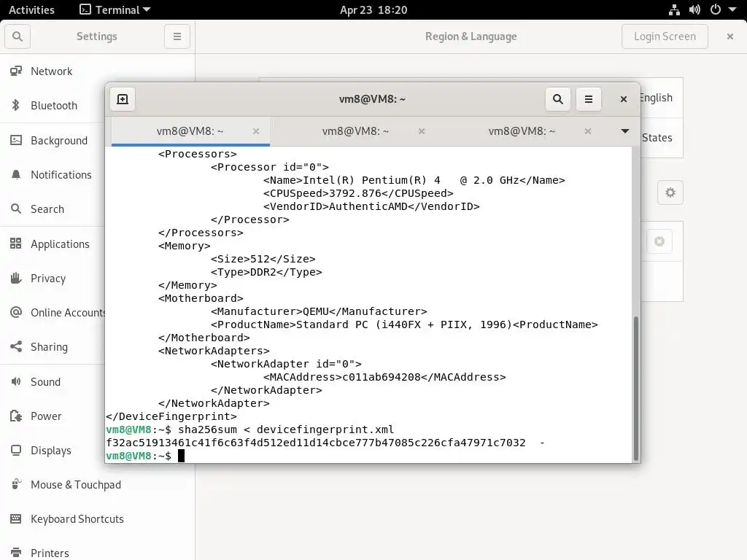Open Search settings in sidebar

point(53,209)
